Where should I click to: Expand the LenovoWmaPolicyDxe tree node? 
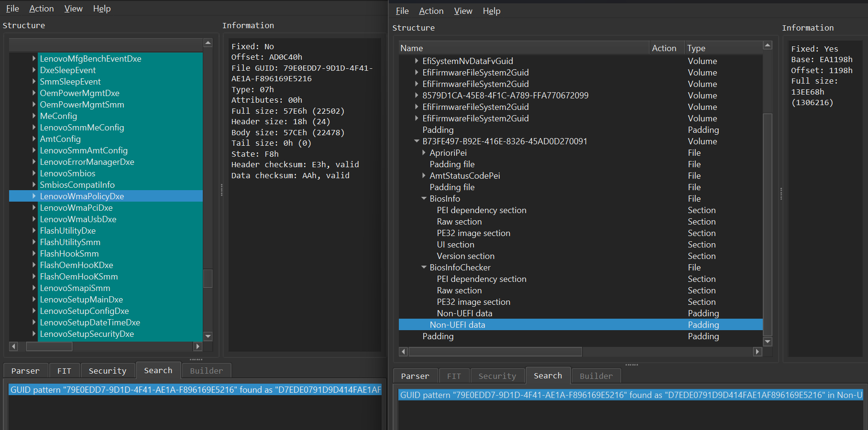tap(34, 196)
